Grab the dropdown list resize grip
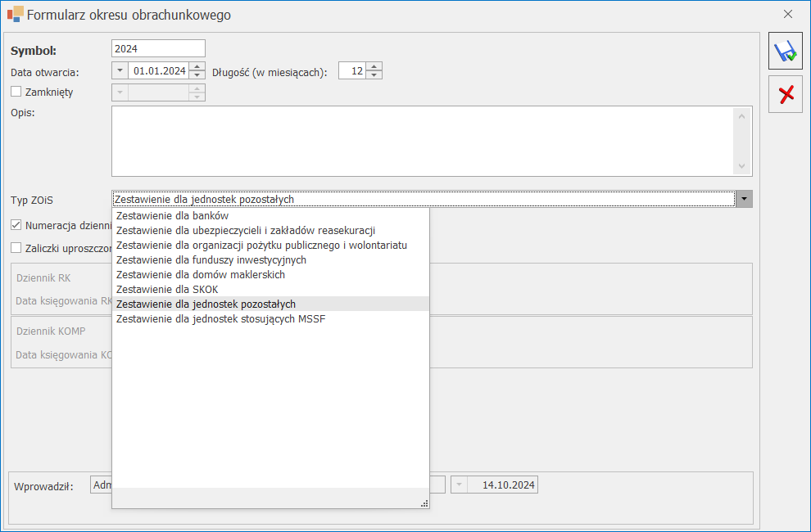 (424, 503)
